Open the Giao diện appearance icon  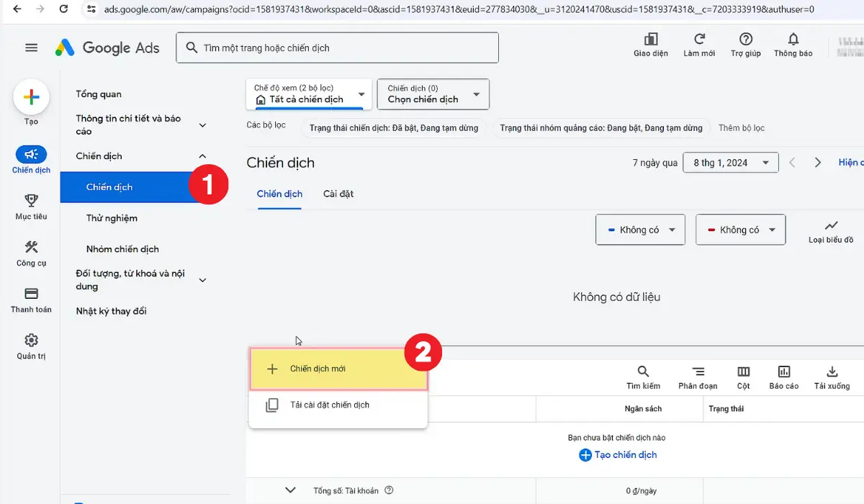[x=649, y=43]
